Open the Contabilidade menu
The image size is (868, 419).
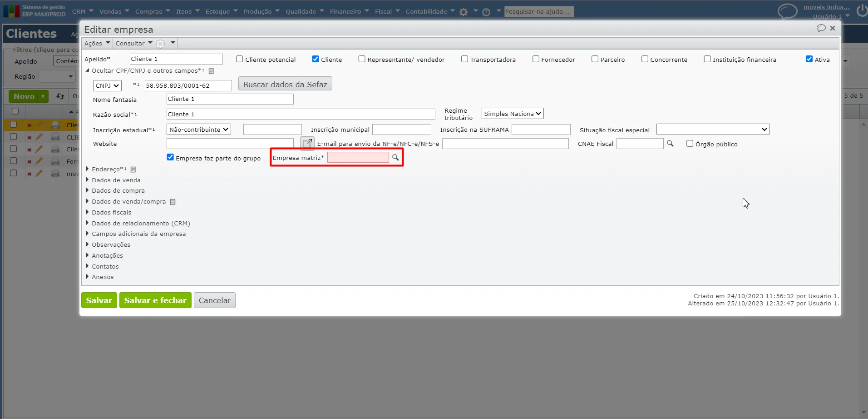(430, 11)
